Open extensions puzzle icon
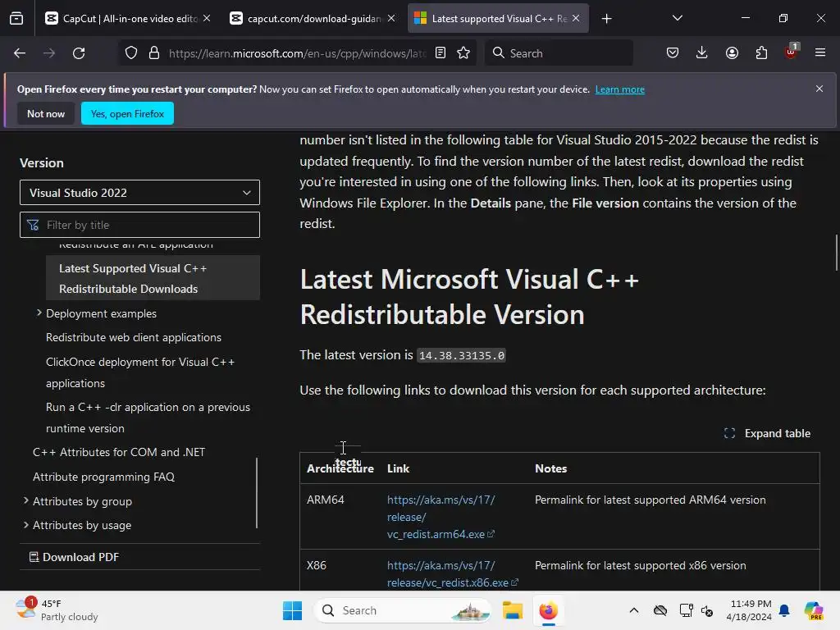Screen dimensions: 840x630 coord(761,53)
